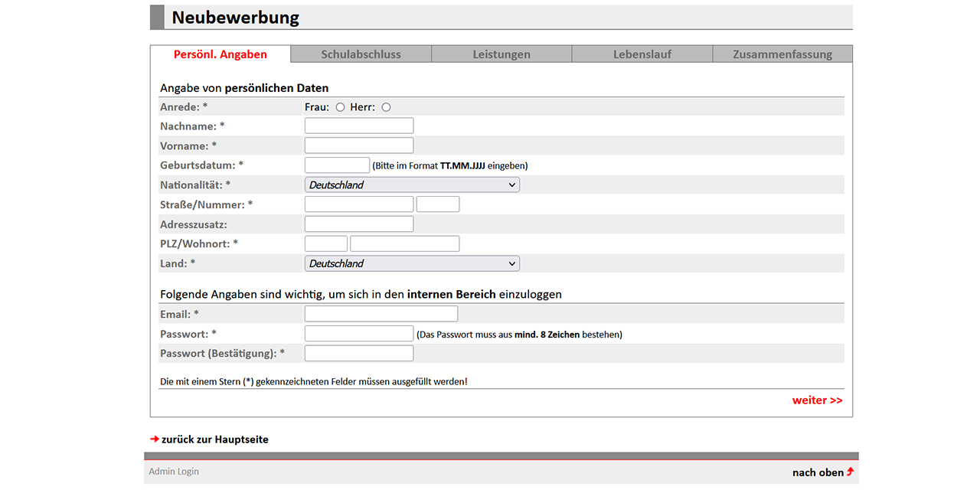The width and height of the screenshot is (980, 490).
Task: Click the Admin Login link
Action: tap(174, 471)
